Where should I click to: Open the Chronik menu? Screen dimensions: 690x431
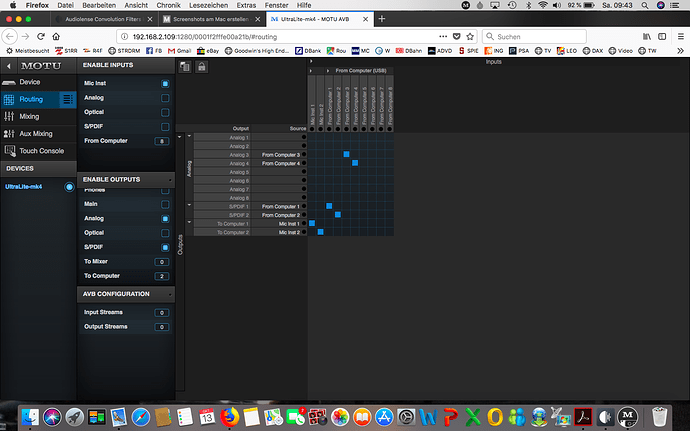(169, 5)
